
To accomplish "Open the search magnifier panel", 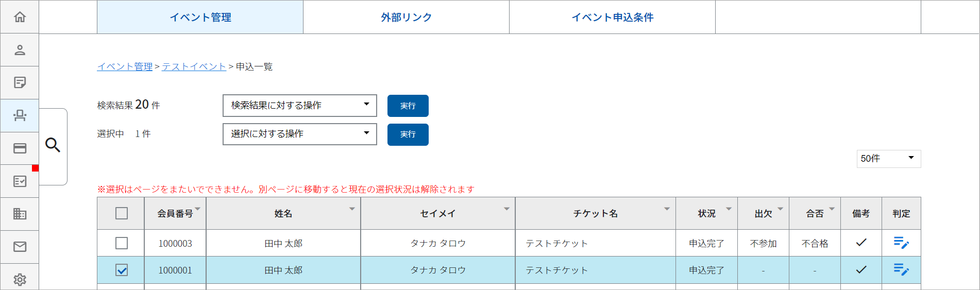I will [53, 145].
